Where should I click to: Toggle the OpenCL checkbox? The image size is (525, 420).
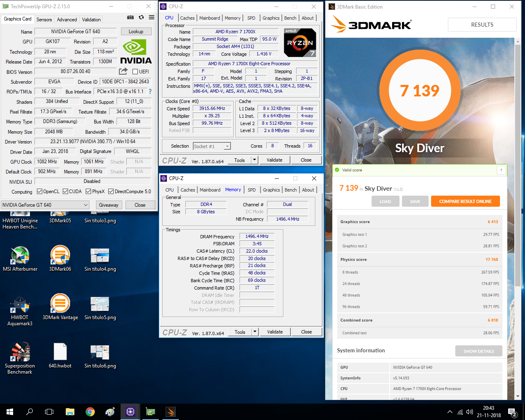coord(39,191)
